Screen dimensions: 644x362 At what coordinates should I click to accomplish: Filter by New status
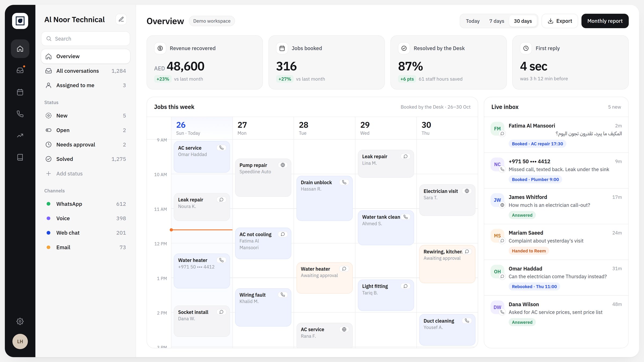[86, 116]
